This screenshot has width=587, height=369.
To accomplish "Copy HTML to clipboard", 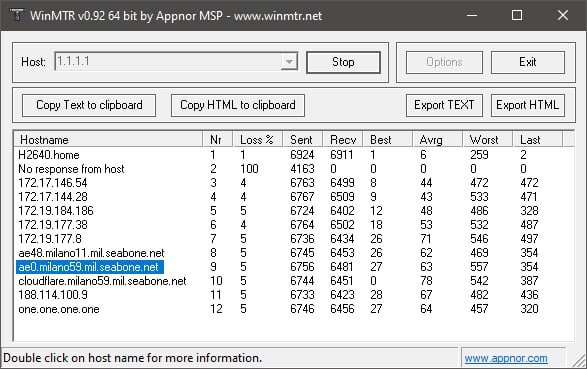I will pyautogui.click(x=238, y=105).
